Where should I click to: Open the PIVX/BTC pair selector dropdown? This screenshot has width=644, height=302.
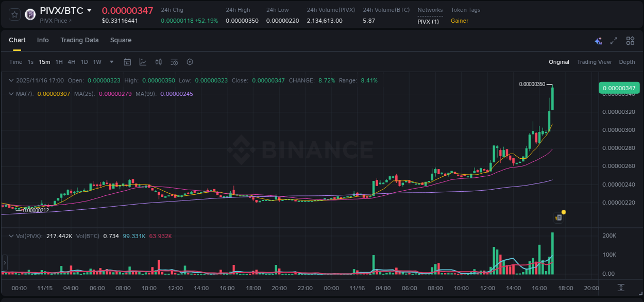click(90, 9)
